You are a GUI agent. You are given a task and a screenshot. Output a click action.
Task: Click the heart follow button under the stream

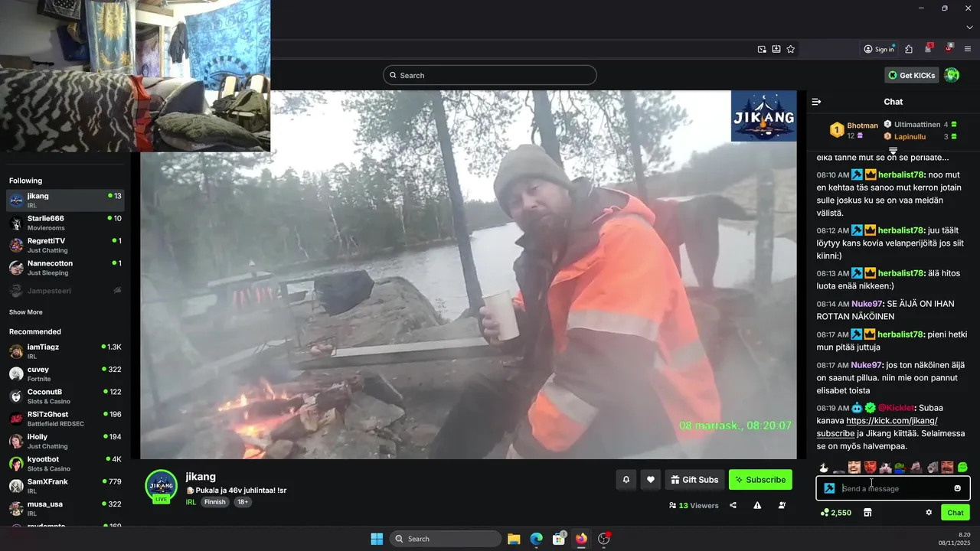pyautogui.click(x=651, y=480)
